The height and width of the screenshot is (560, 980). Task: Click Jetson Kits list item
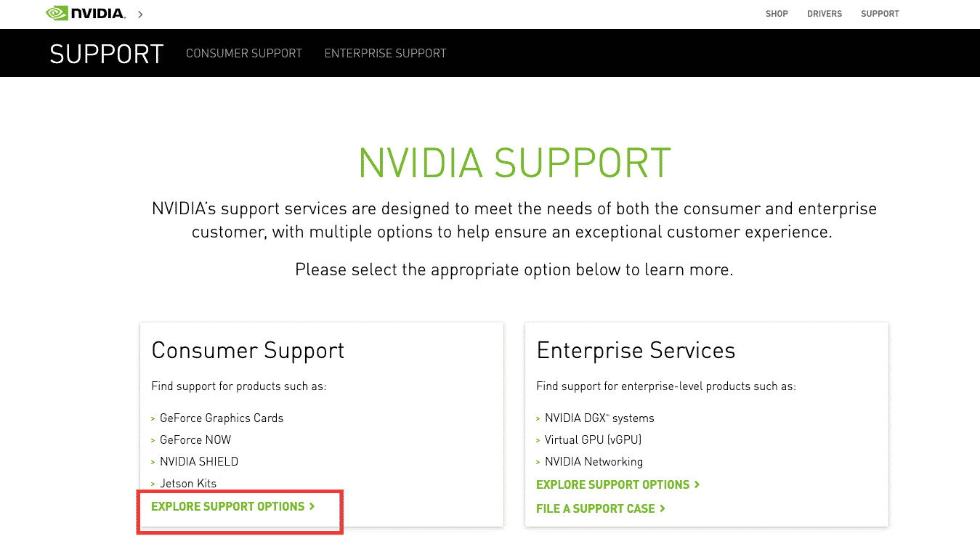(x=188, y=484)
